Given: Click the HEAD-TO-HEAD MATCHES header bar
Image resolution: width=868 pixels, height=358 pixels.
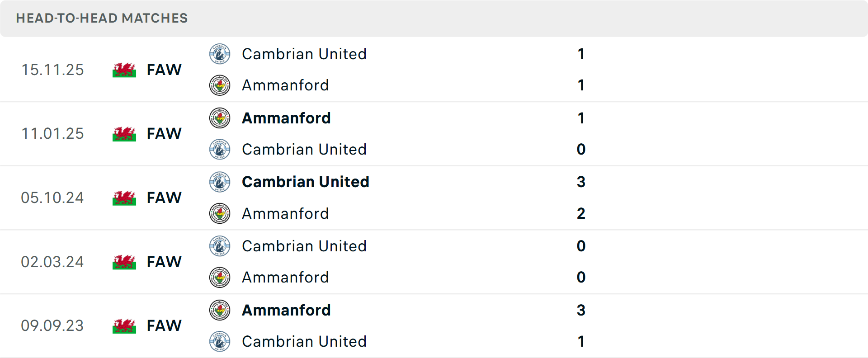Looking at the screenshot, I should click(x=102, y=18).
